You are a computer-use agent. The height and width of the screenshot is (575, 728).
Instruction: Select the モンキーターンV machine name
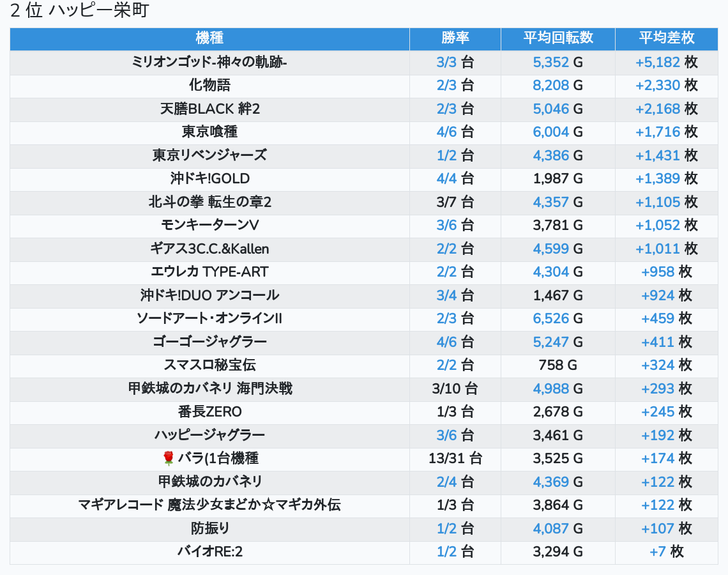[209, 226]
